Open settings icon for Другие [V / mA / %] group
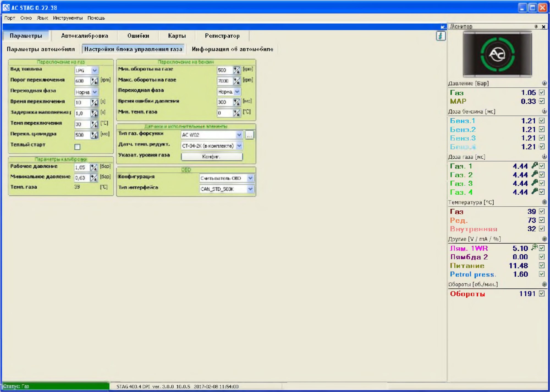The width and height of the screenshot is (550, 392). pos(544,239)
